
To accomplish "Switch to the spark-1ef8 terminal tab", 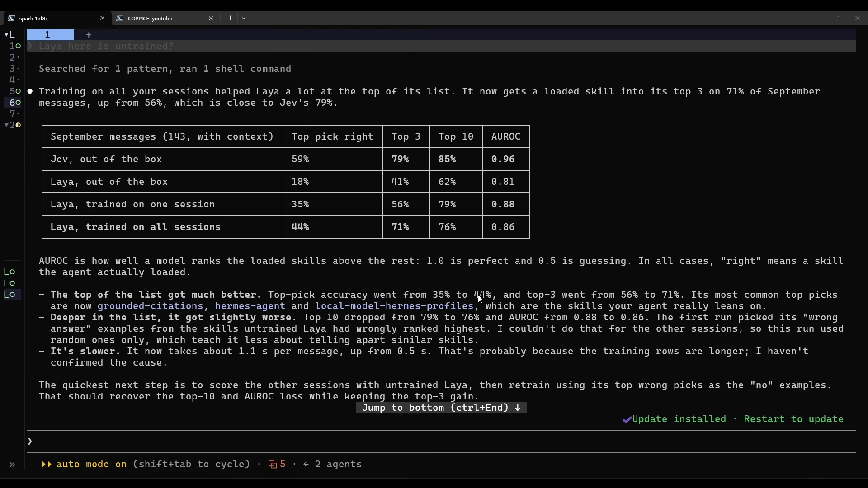I will point(57,18).
